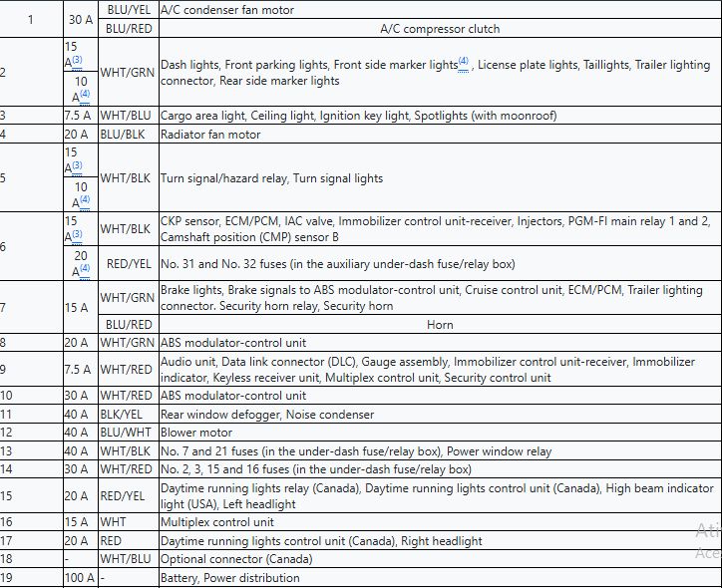The image size is (722, 588).
Task: Click the Turn signal/hazard relay description
Action: pyautogui.click(x=271, y=178)
